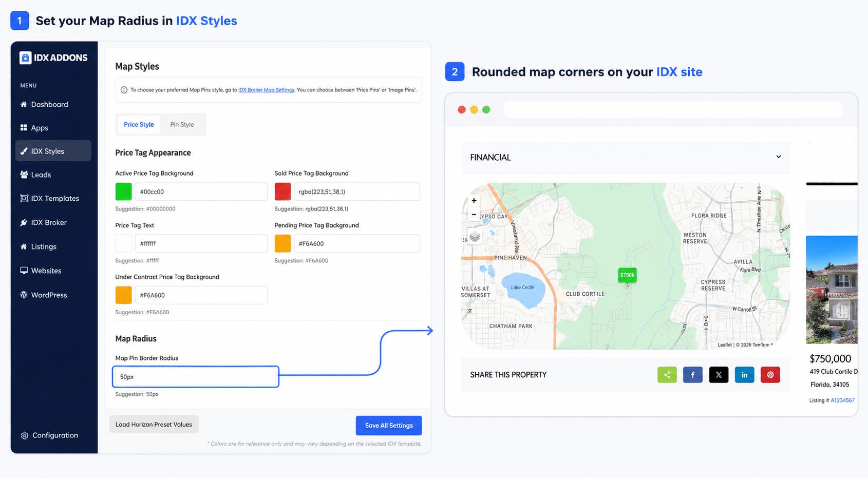Click the "SHARE THIS PROPERTY" heading

coord(508,375)
